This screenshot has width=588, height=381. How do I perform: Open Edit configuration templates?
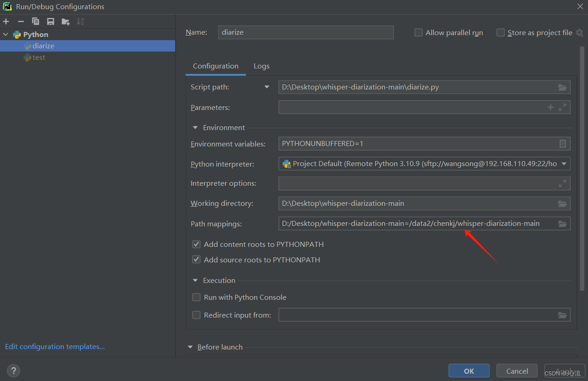pos(54,346)
